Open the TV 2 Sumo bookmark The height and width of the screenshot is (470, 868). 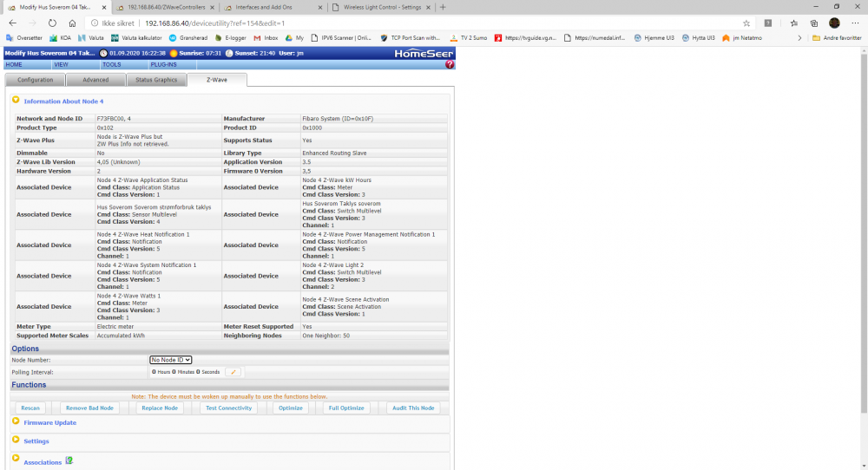tap(471, 38)
